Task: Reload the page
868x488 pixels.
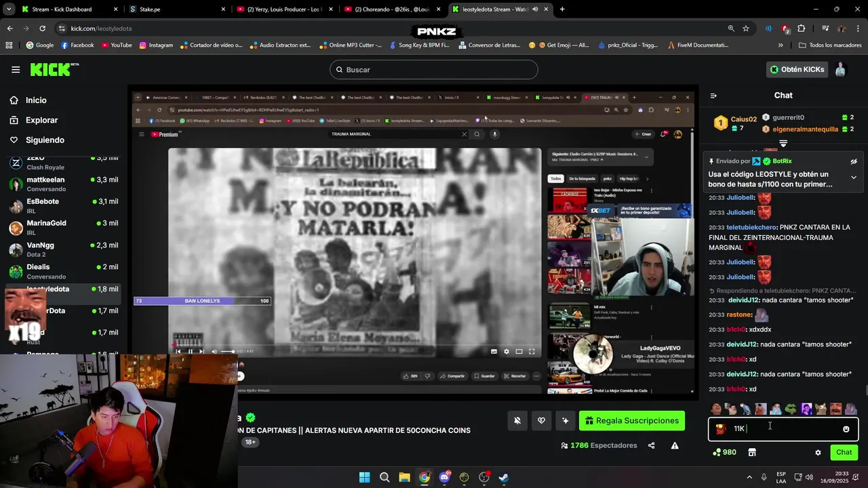Action: pos(42,28)
